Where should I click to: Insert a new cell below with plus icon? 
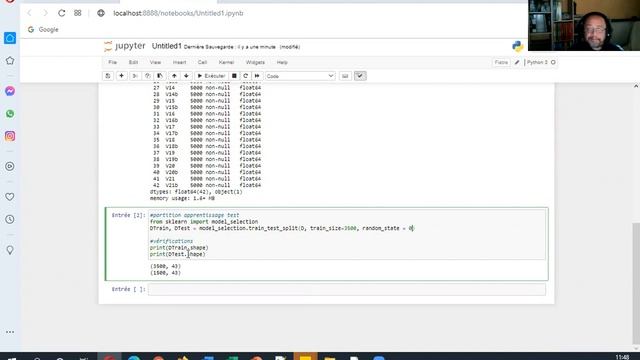pyautogui.click(x=122, y=76)
